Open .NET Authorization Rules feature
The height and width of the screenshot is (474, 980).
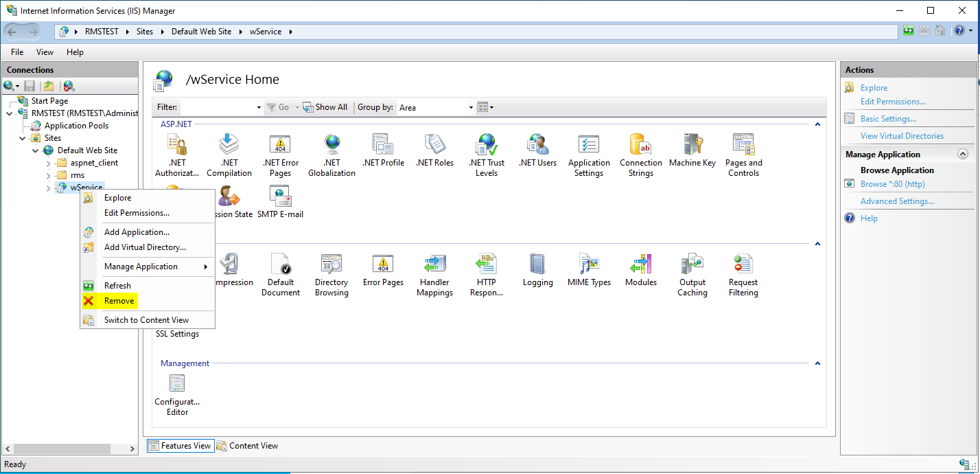[177, 155]
